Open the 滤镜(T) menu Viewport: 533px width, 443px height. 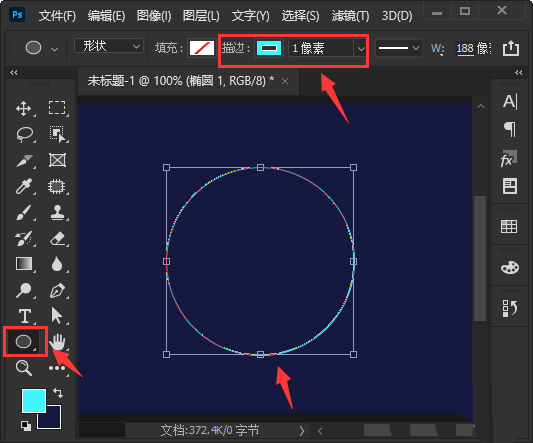pos(350,16)
